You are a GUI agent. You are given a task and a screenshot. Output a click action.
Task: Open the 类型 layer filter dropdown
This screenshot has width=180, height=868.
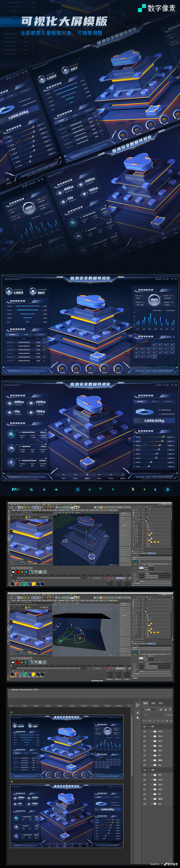click(150, 710)
